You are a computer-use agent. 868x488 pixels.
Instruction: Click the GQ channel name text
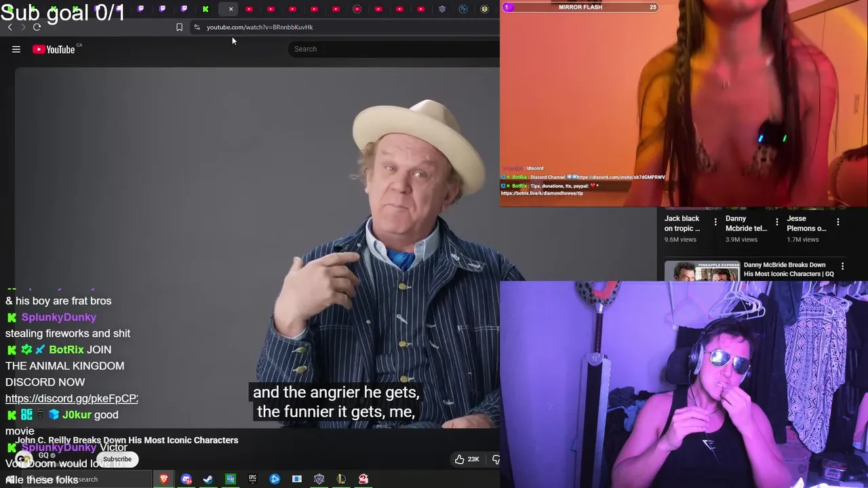coord(44,455)
